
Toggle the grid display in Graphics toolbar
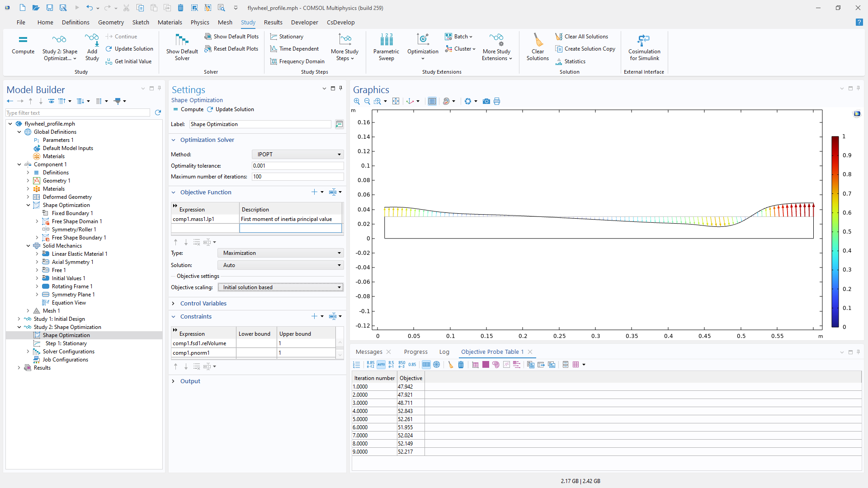tap(432, 101)
